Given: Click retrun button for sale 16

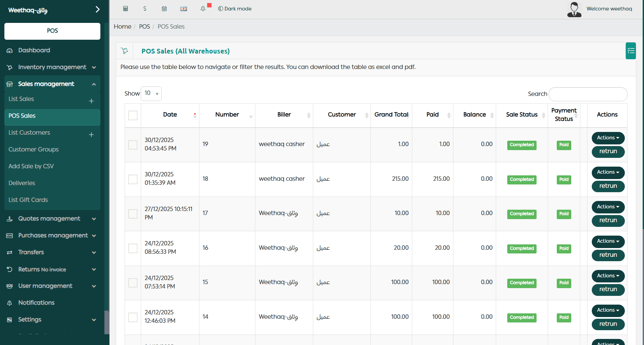Looking at the screenshot, I should point(608,255).
